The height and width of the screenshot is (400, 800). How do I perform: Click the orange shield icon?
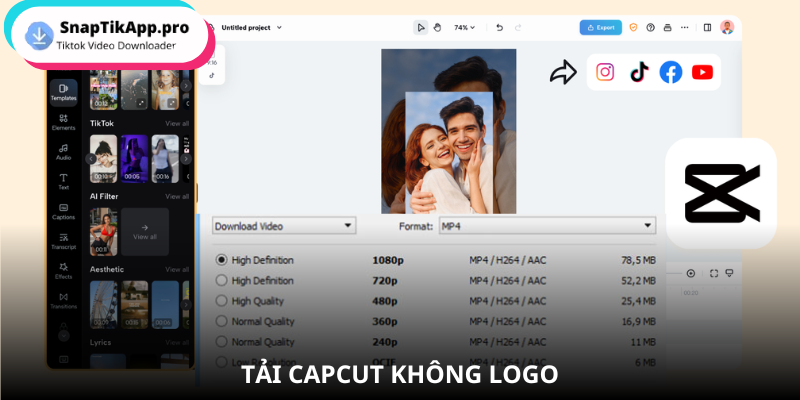coord(633,28)
